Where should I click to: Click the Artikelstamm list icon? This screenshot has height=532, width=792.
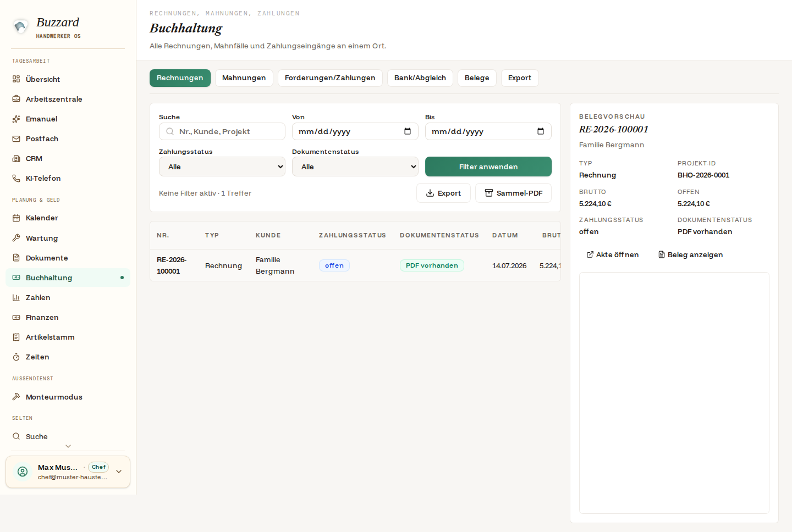16,337
